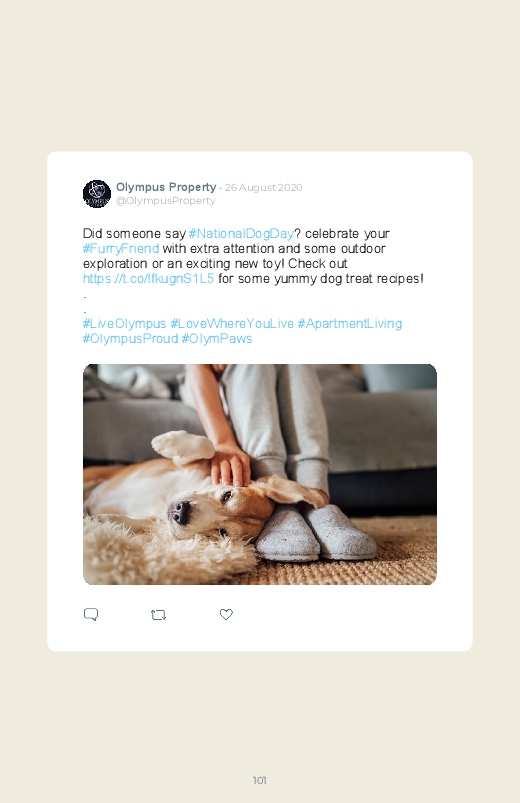Like the tweet with the heart icon
The width and height of the screenshot is (520, 803).
tap(226, 614)
